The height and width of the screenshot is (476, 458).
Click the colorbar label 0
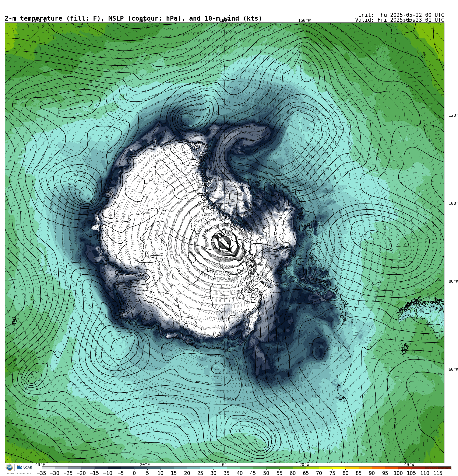pyautogui.click(x=134, y=473)
